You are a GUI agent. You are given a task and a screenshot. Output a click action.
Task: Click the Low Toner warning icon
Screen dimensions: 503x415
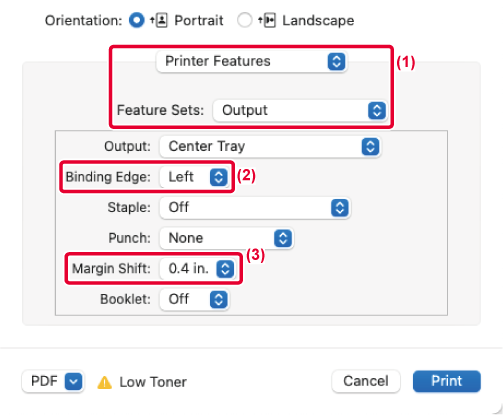tap(104, 382)
